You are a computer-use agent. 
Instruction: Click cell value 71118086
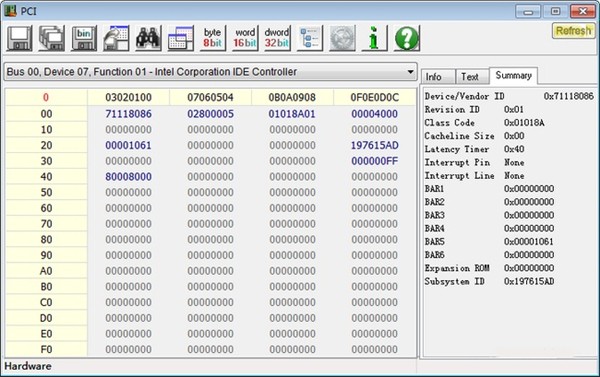(128, 114)
